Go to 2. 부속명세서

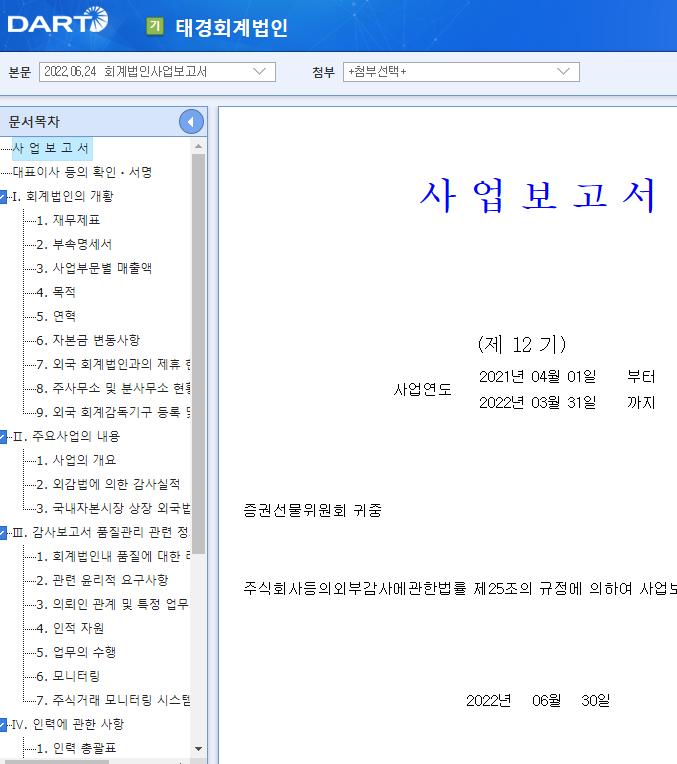(x=74, y=244)
